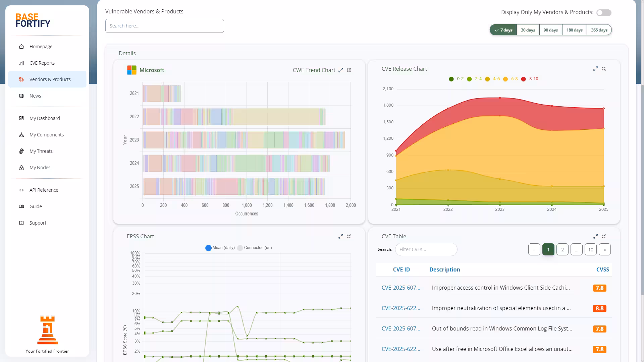Expand the CWE Trend Chart to fullscreen
The height and width of the screenshot is (362, 644).
pyautogui.click(x=341, y=70)
